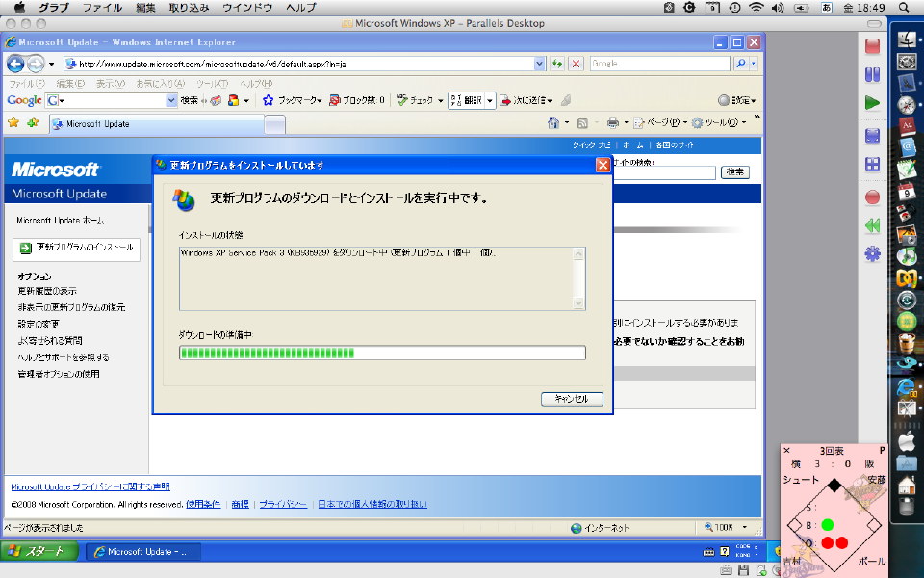Open the 取り込み menu in Mac menu bar

tap(189, 8)
